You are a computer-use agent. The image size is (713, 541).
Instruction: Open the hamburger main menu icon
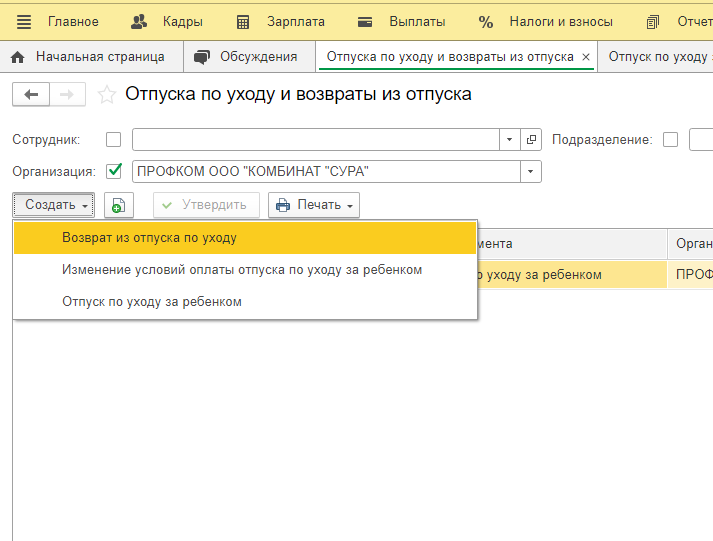[x=24, y=21]
